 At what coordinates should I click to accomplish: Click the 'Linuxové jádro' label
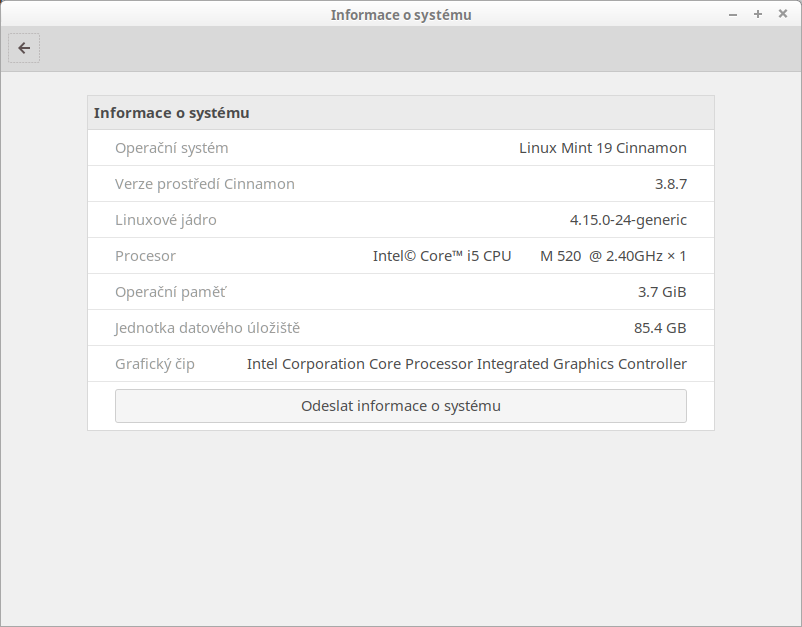166,220
